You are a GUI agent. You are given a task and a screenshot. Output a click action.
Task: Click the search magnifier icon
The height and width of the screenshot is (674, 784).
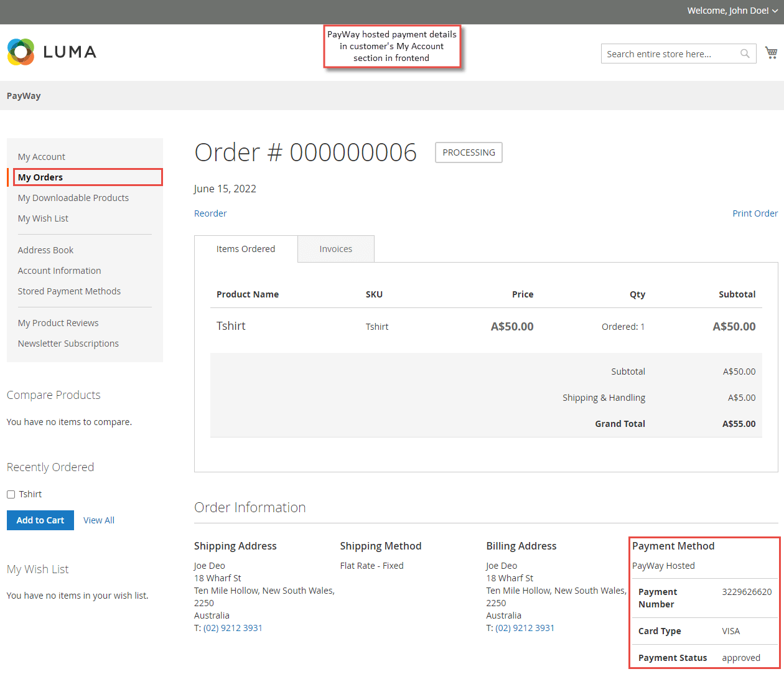(745, 54)
